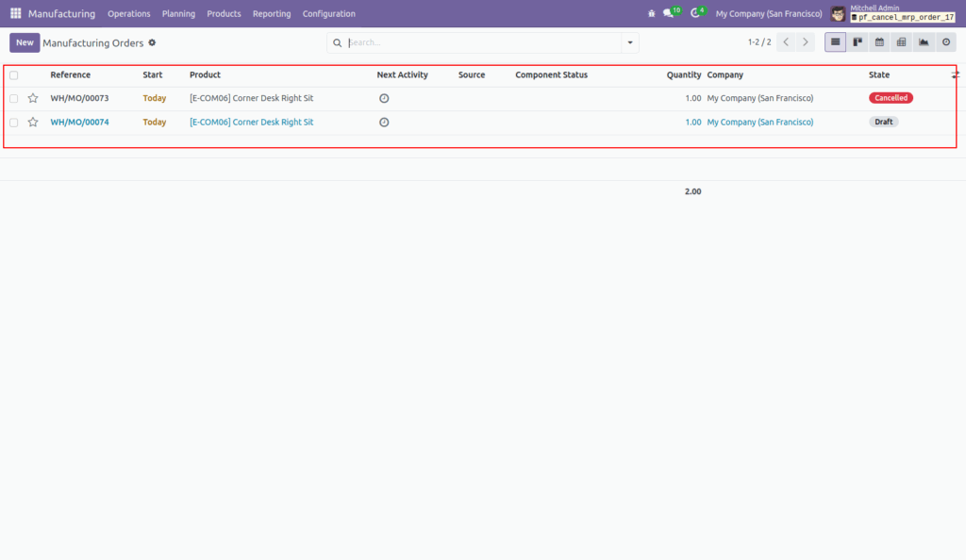Viewport: 966px width, 560px height.
Task: Open the search filters dropdown arrow
Action: (x=629, y=42)
